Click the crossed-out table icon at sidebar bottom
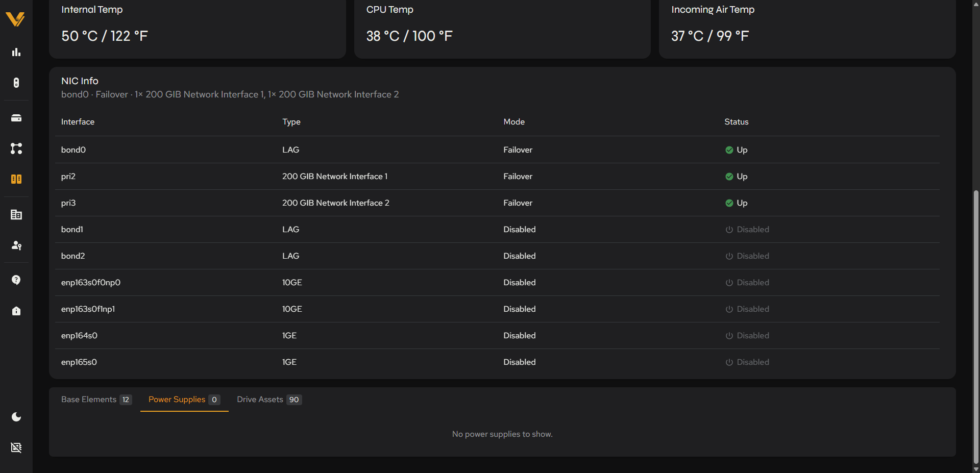The width and height of the screenshot is (980, 473). [x=16, y=447]
